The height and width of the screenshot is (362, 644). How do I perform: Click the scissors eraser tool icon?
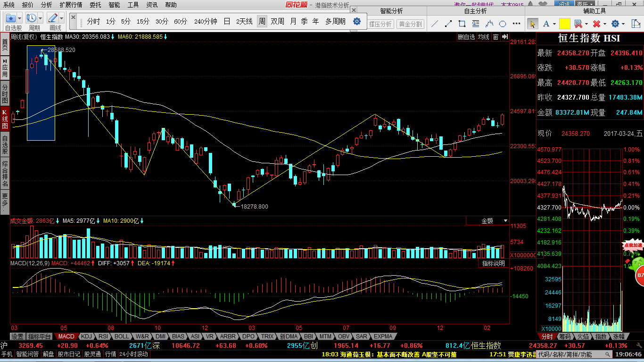tap(578, 24)
